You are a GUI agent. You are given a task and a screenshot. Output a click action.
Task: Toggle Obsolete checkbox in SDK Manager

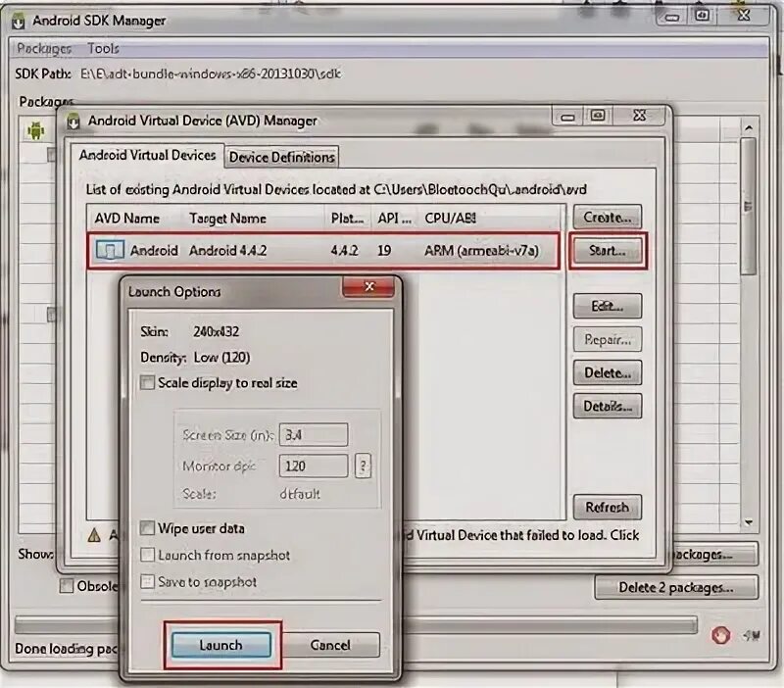pos(66,585)
